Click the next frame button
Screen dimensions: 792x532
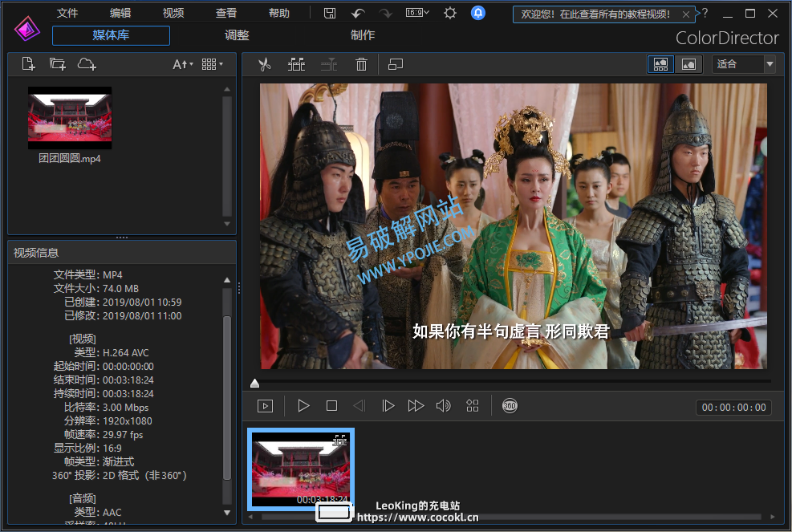388,406
